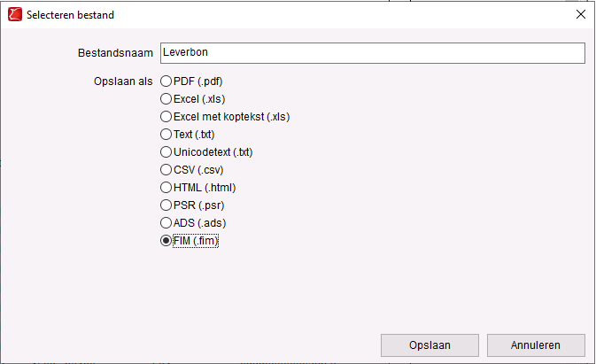Viewport: 596px width, 364px height.
Task: Click the Selecteren bestand title text
Action: pos(70,15)
